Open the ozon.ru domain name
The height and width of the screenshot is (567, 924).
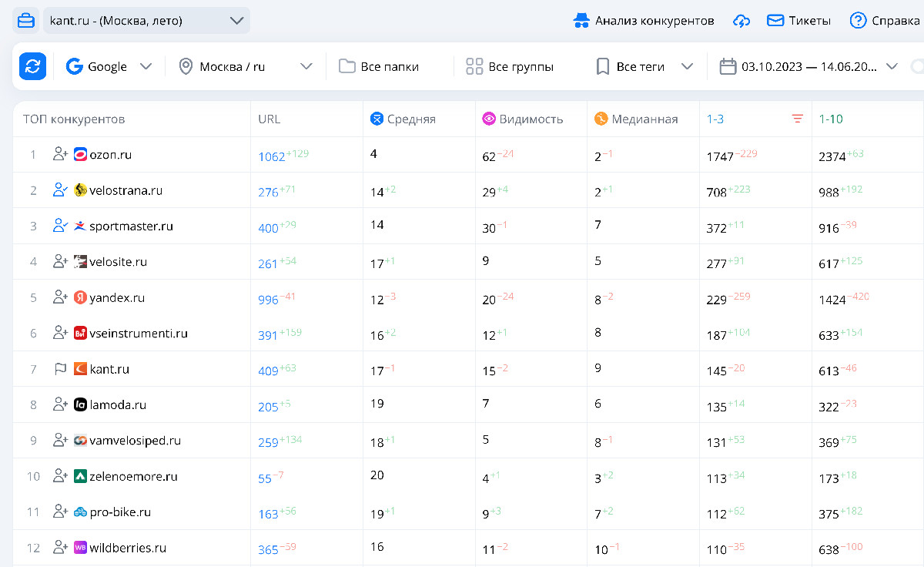(x=110, y=155)
